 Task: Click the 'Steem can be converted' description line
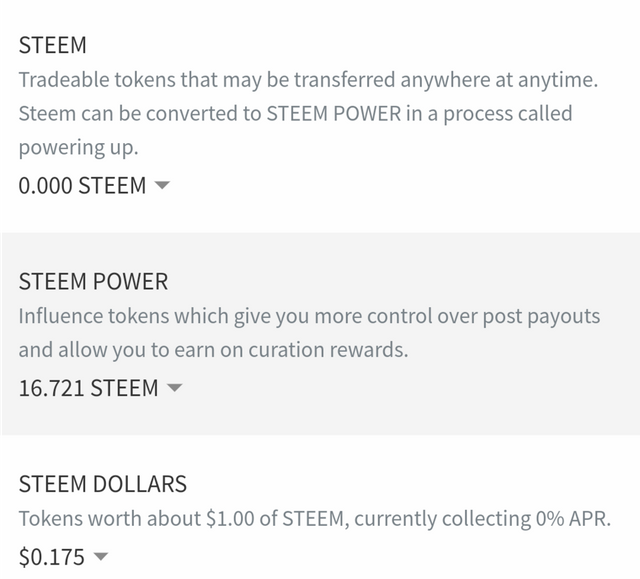click(296, 113)
